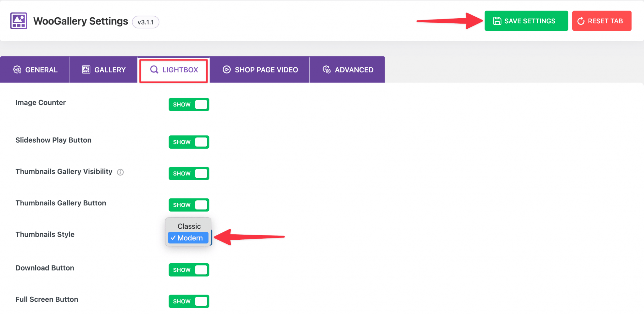Toggle the Slideshow Play Button off
The width and height of the screenshot is (644, 314).
pos(189,142)
